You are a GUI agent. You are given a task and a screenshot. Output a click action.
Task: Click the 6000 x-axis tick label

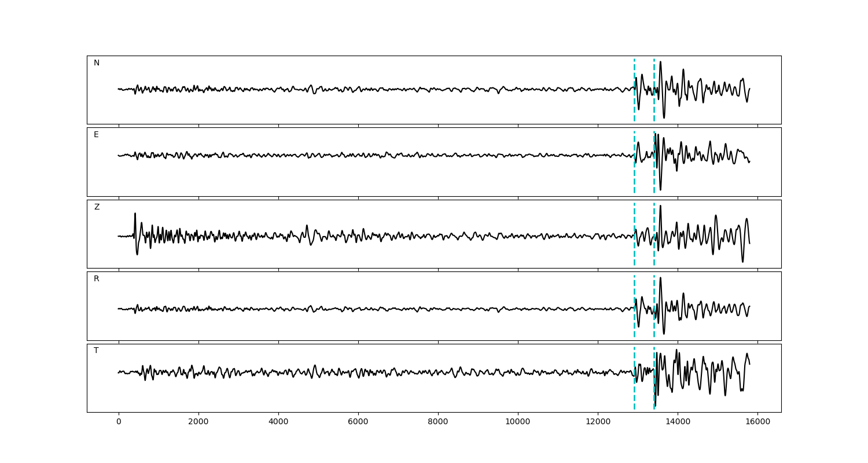pos(358,422)
